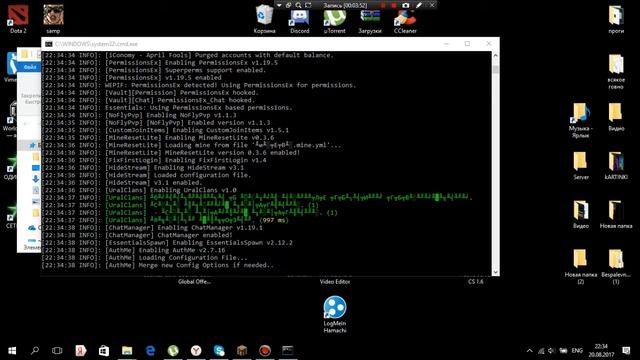Image resolution: width=640 pixels, height=360 pixels.
Task: Open the Server desktop folder
Action: tap(580, 165)
